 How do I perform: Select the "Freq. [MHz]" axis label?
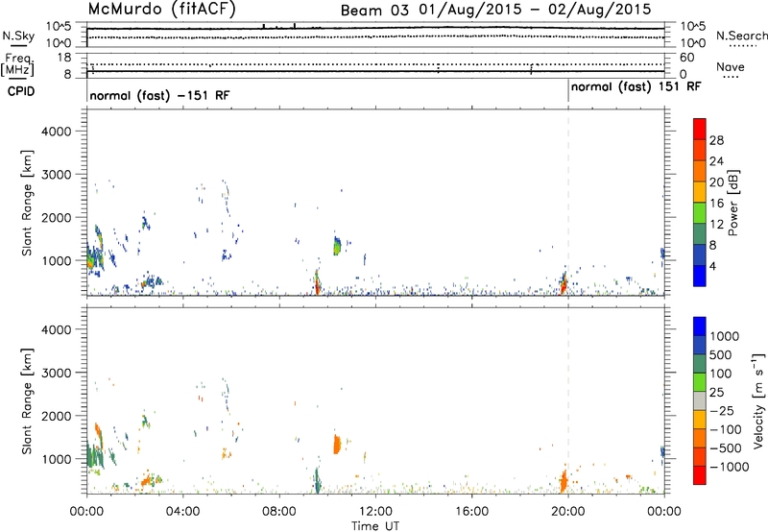pyautogui.click(x=17, y=64)
